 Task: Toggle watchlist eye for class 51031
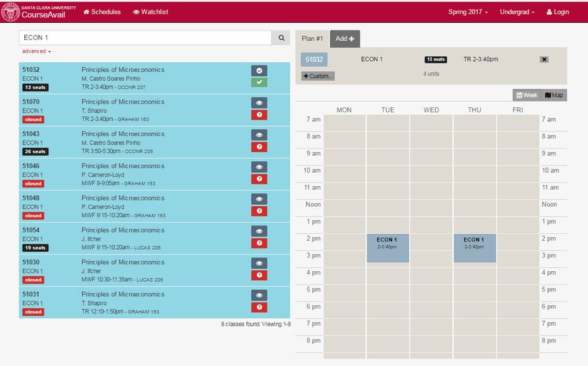point(259,295)
